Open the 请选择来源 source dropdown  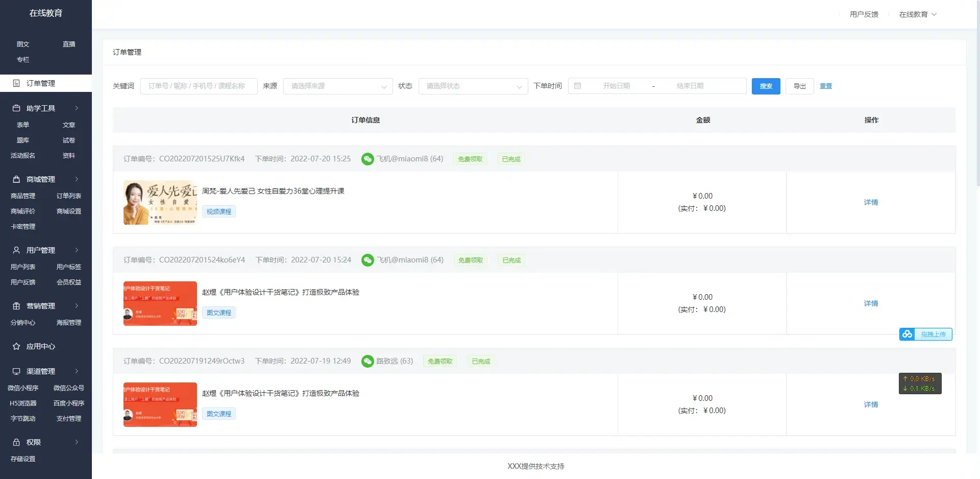338,86
